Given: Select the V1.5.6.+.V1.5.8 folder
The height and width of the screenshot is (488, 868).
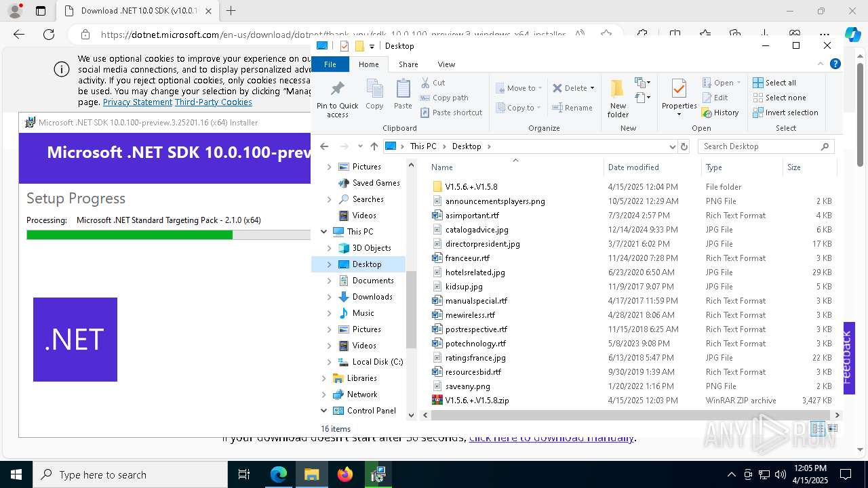Looking at the screenshot, I should click(471, 187).
